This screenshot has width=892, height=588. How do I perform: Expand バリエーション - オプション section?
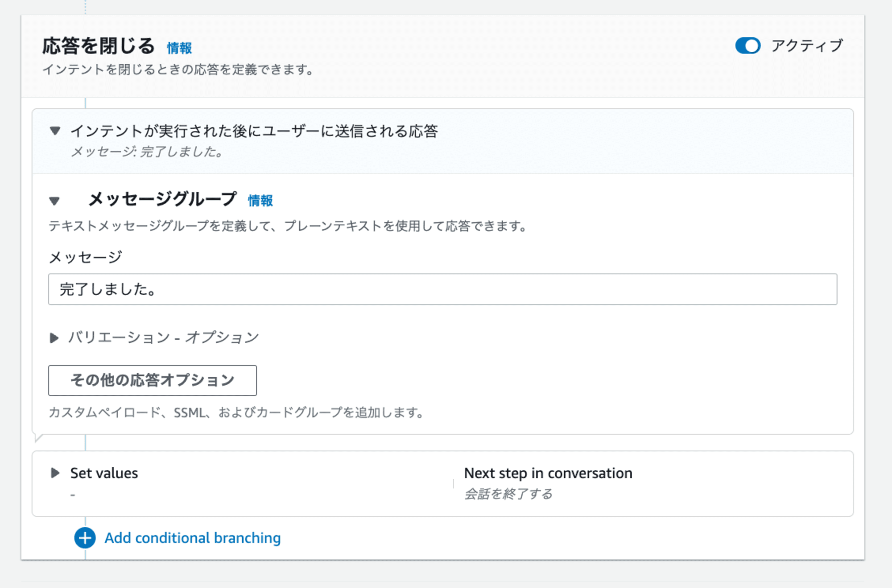tap(54, 338)
